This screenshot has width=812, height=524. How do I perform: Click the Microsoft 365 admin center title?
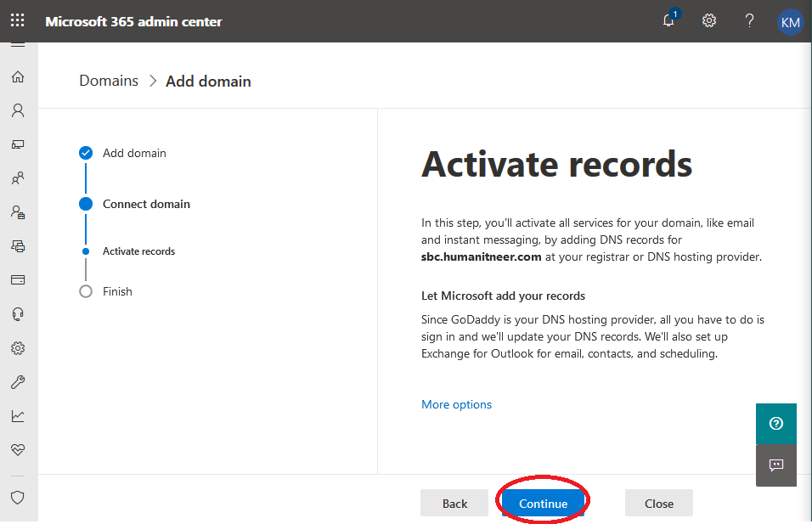[x=133, y=22]
